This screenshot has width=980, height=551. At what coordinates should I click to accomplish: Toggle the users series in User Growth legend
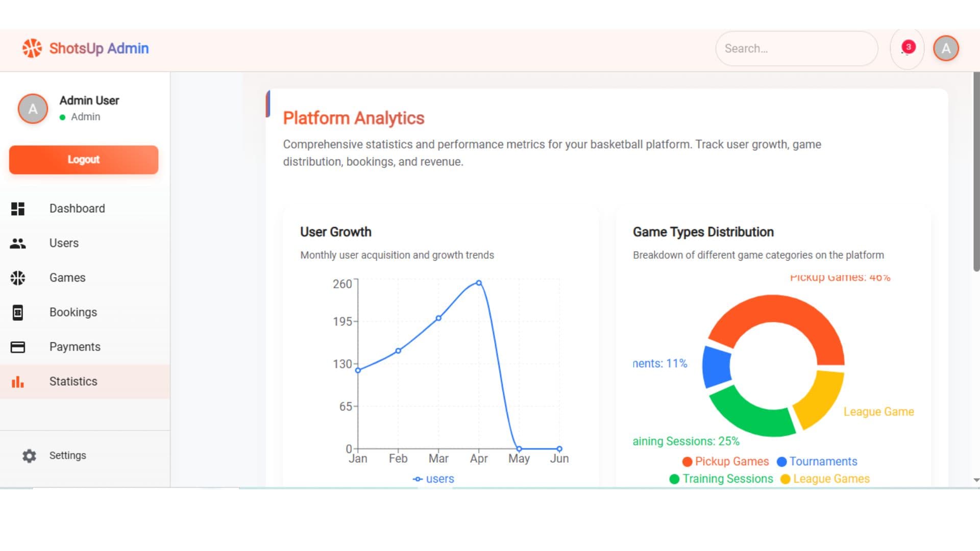[433, 479]
